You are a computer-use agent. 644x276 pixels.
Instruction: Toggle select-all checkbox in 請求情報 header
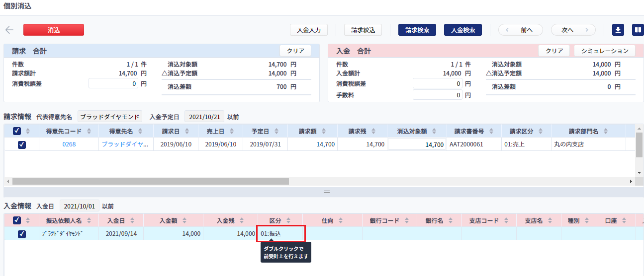point(17,131)
